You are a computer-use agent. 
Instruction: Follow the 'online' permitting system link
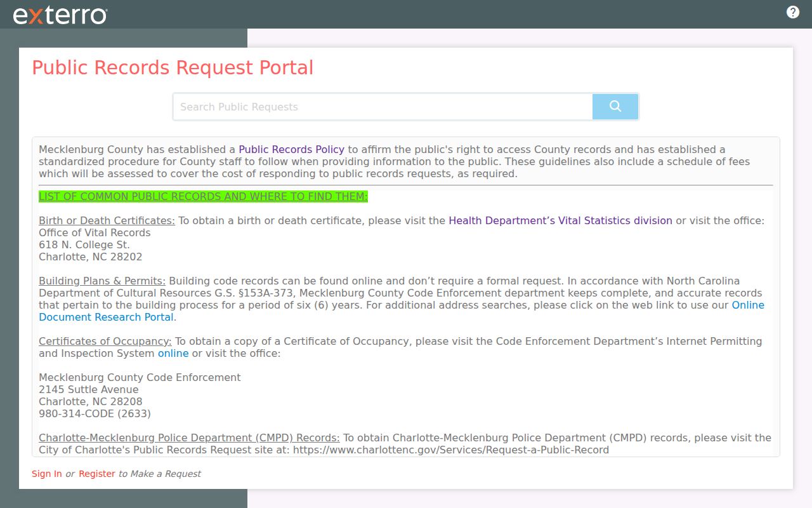tap(173, 353)
